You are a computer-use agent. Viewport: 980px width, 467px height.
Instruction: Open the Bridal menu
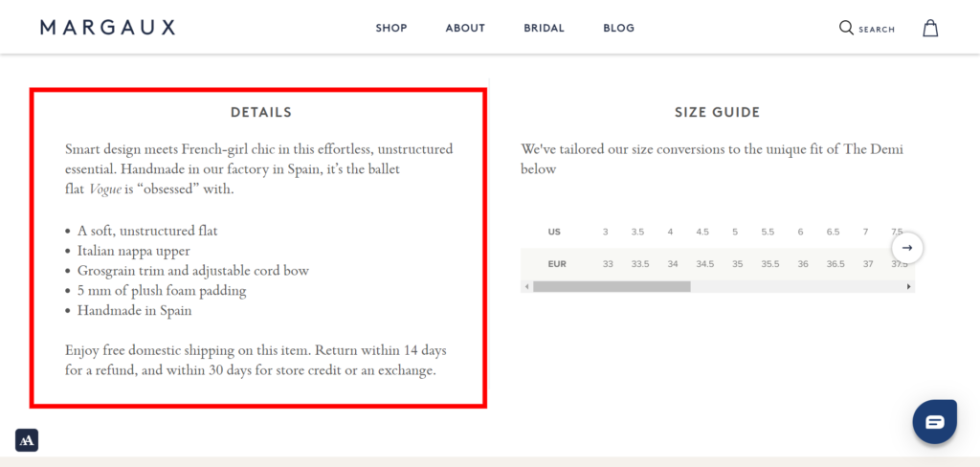[544, 28]
